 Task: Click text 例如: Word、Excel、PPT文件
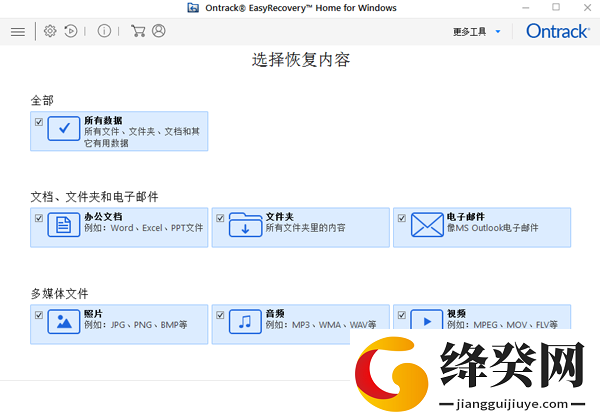143,228
